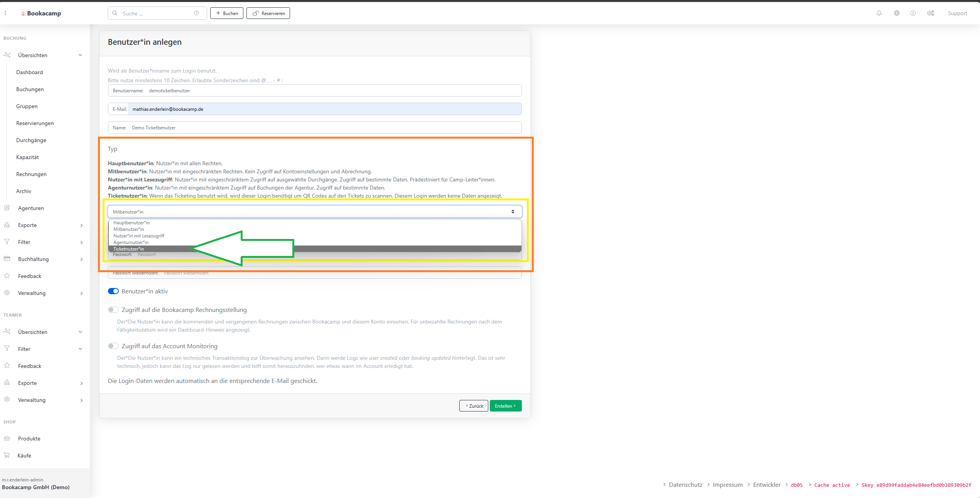Select the highlighted Ticketnutzer*in option
The width and height of the screenshot is (980, 498).
tap(315, 249)
